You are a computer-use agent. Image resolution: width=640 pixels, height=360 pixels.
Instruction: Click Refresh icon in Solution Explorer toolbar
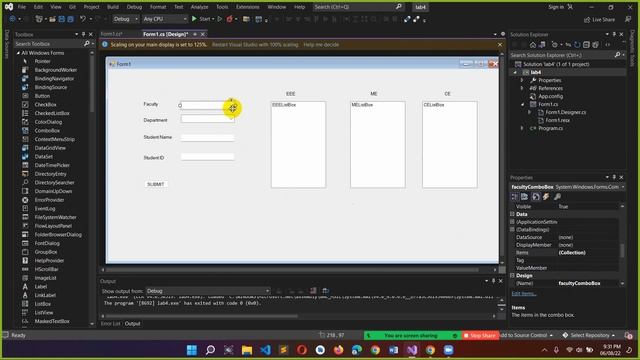(577, 44)
